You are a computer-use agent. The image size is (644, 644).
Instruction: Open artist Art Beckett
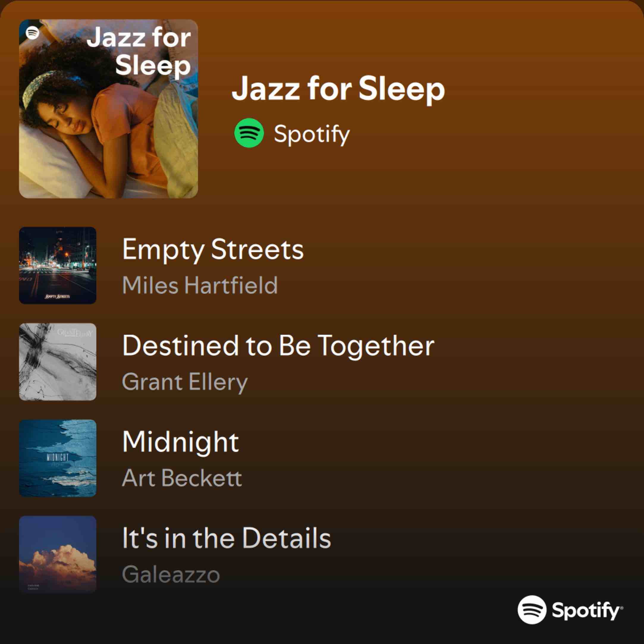pyautogui.click(x=182, y=478)
